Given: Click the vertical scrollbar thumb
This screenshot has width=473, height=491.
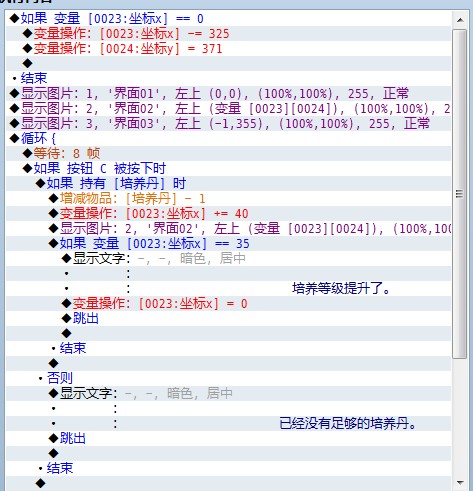Looking at the screenshot, I should (x=460, y=194).
